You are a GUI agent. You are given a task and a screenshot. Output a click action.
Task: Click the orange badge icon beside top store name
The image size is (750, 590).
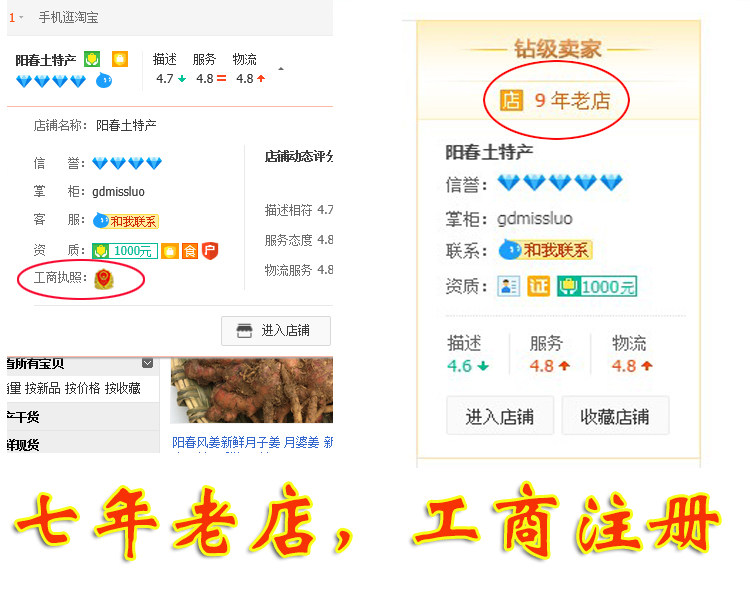(120, 59)
